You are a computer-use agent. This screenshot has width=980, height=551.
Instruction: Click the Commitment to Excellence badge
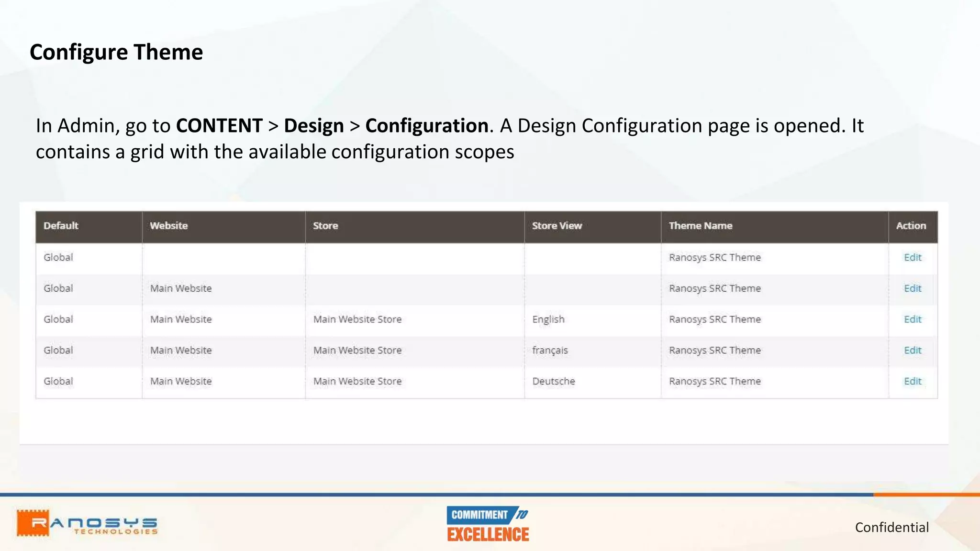pyautogui.click(x=488, y=524)
